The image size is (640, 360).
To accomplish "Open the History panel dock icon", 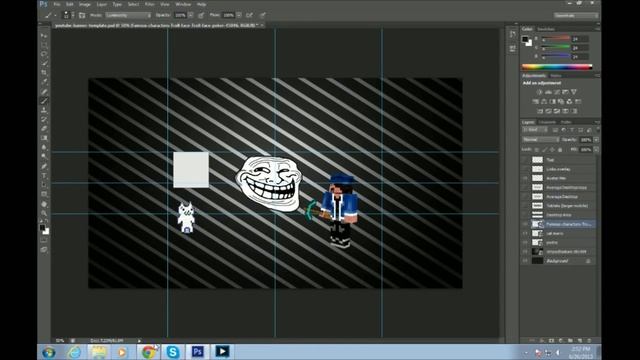I will (513, 35).
